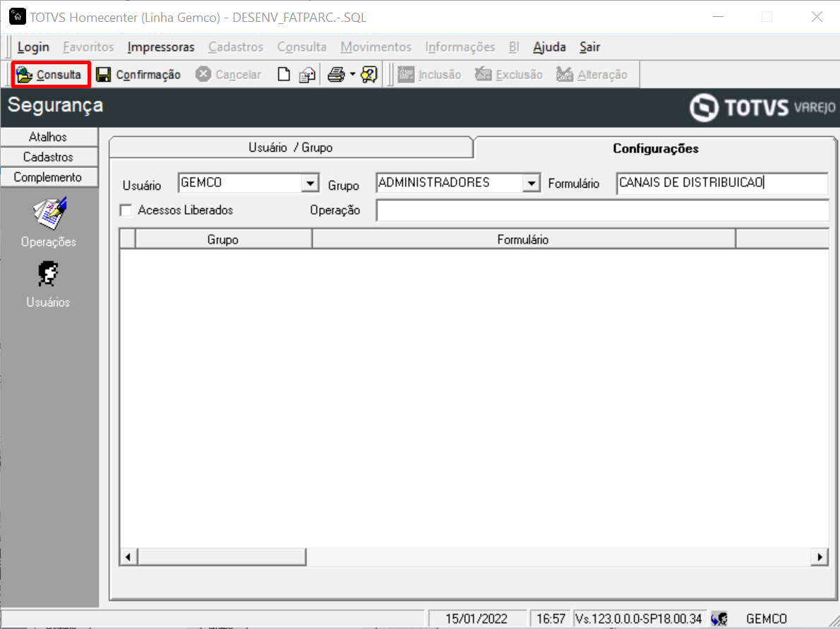Click the version Vs.123.0.0.0-SP18.00.34 text

point(639,619)
